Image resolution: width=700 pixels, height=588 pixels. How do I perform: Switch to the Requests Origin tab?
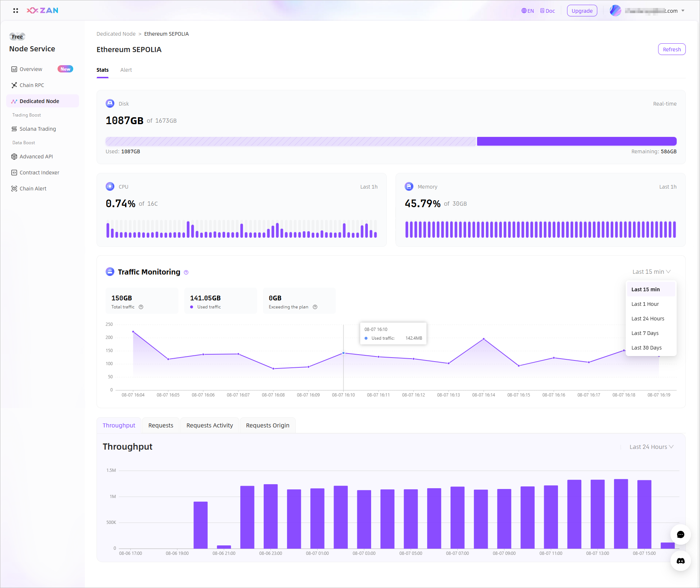(x=267, y=425)
